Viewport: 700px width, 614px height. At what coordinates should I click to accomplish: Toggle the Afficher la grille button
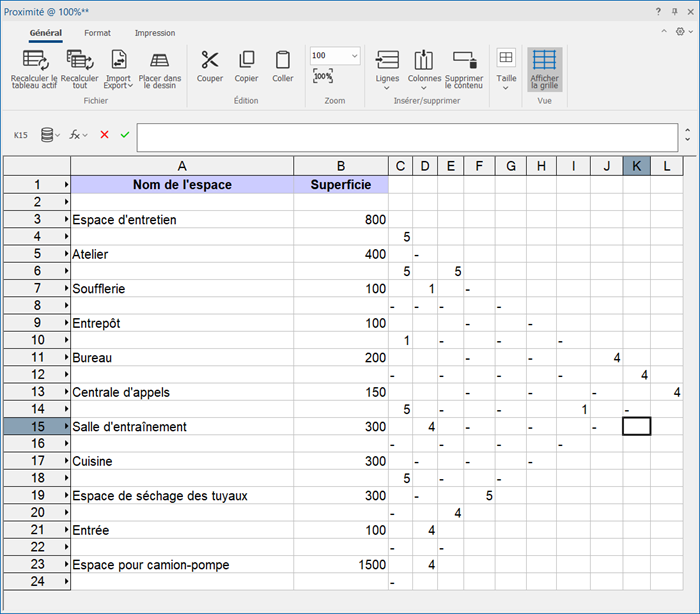click(x=545, y=68)
